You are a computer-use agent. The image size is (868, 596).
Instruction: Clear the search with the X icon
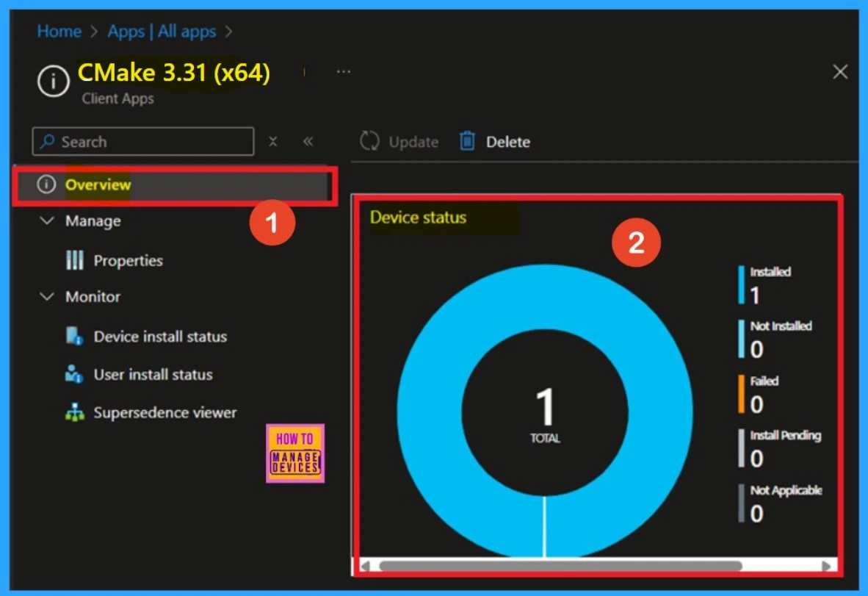click(273, 142)
